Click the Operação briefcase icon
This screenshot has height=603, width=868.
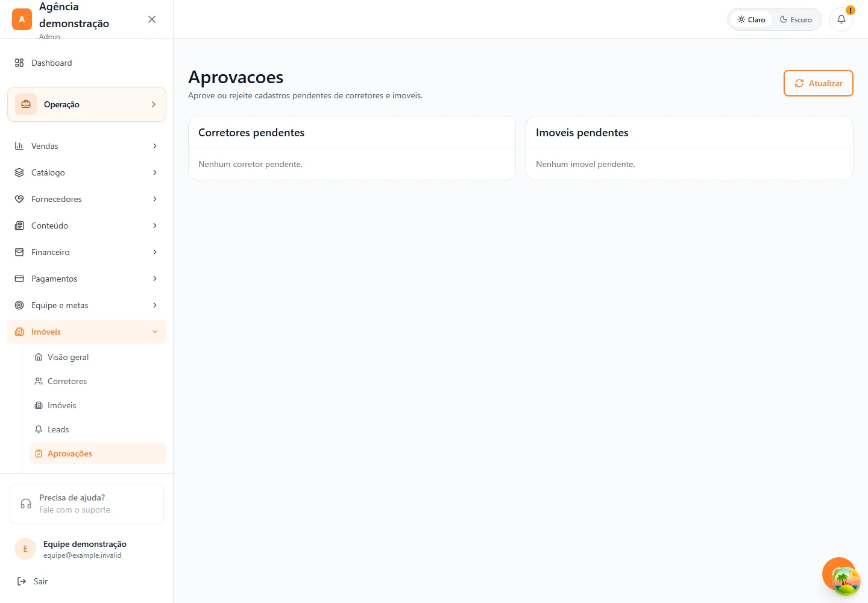tap(26, 104)
